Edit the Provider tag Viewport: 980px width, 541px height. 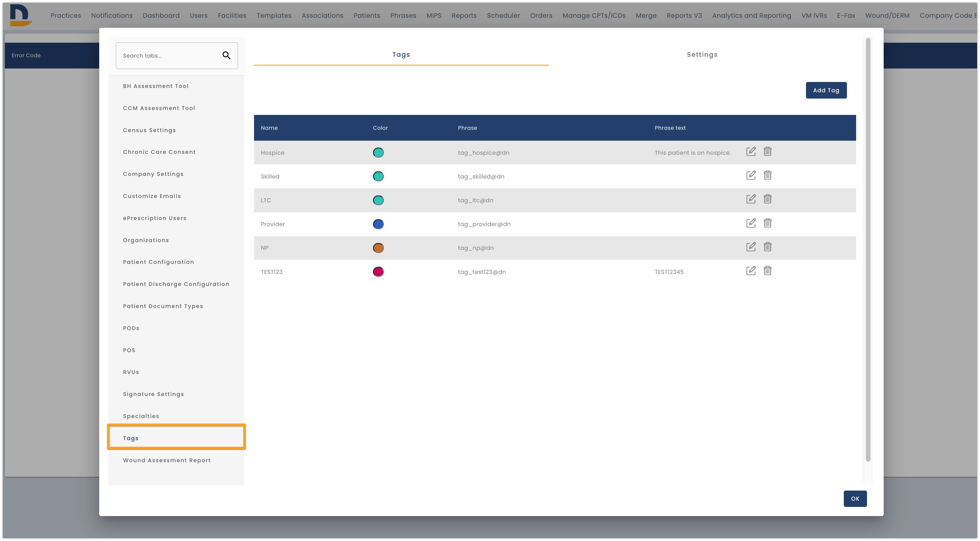pos(751,223)
